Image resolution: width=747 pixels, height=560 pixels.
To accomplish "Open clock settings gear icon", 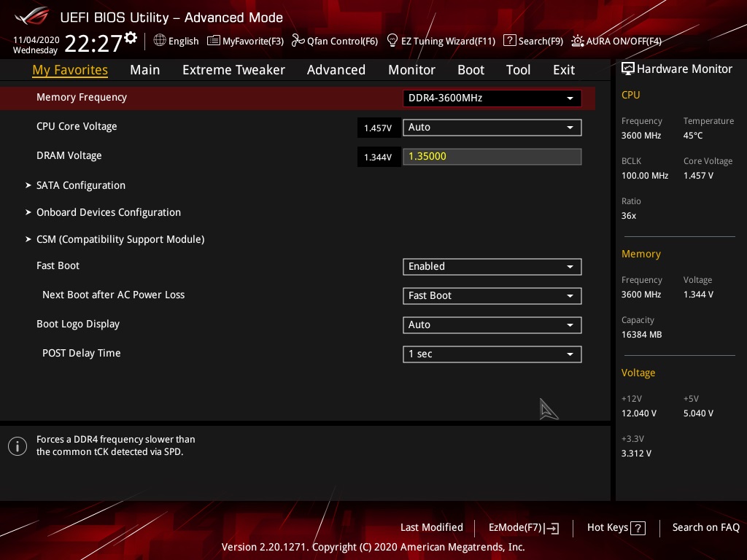I will pyautogui.click(x=131, y=38).
